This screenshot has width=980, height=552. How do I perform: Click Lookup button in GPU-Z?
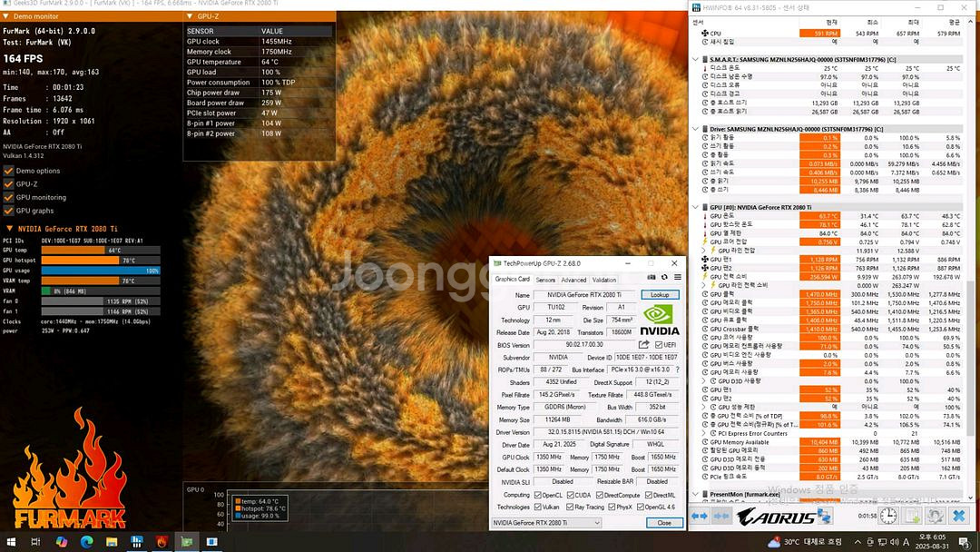pyautogui.click(x=660, y=294)
